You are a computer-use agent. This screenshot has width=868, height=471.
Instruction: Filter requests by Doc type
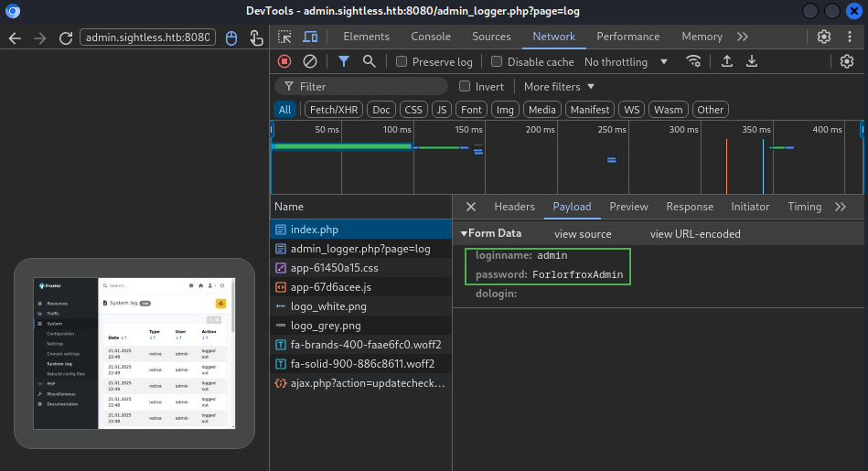(x=380, y=110)
